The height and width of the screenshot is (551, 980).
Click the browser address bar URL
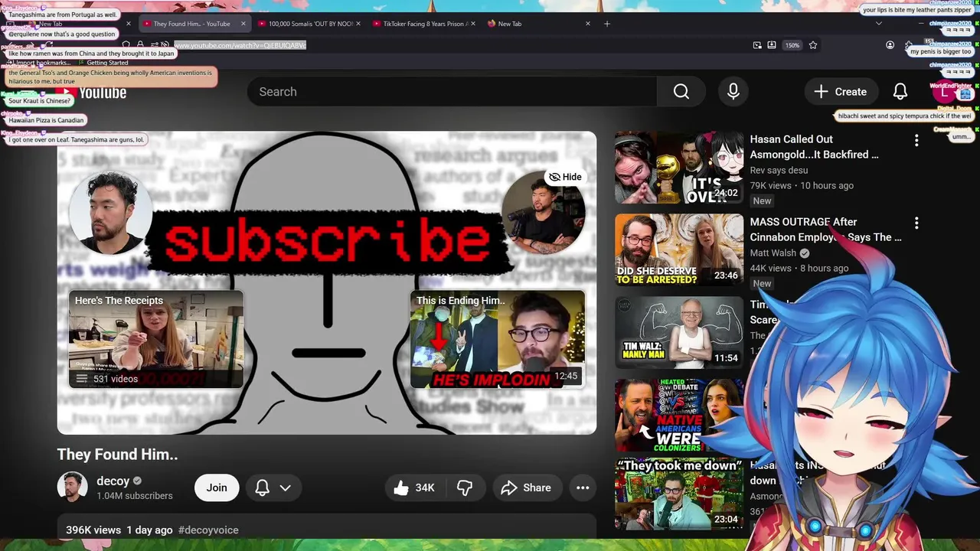click(240, 45)
